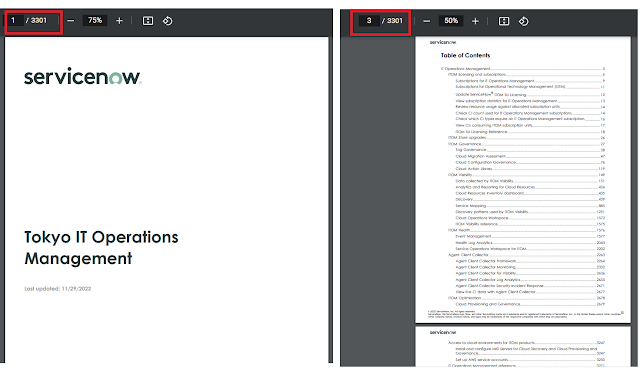Open the 'Cloud Action Library' contents entry
Image resolution: width=640 pixels, height=368 pixels.
pyautogui.click(x=530, y=168)
